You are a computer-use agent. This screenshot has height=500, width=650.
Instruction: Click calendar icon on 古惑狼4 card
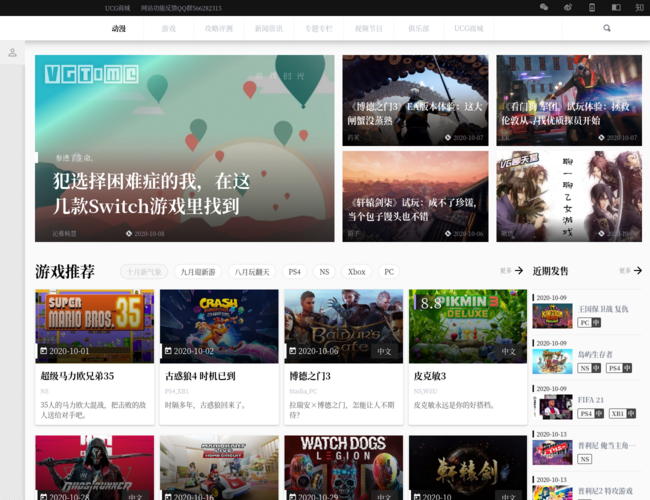[x=168, y=351]
